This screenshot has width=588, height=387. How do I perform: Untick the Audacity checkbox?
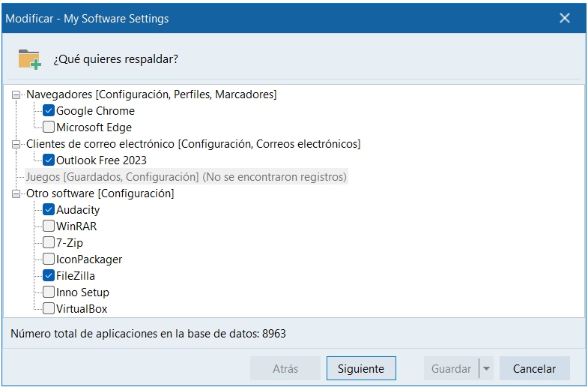pyautogui.click(x=49, y=210)
